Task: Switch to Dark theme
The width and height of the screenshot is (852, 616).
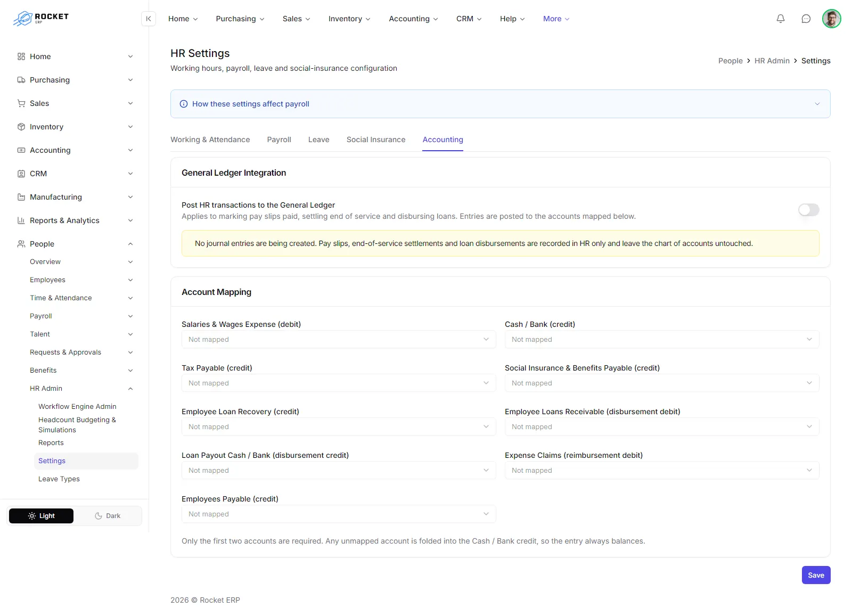Action: [x=108, y=516]
